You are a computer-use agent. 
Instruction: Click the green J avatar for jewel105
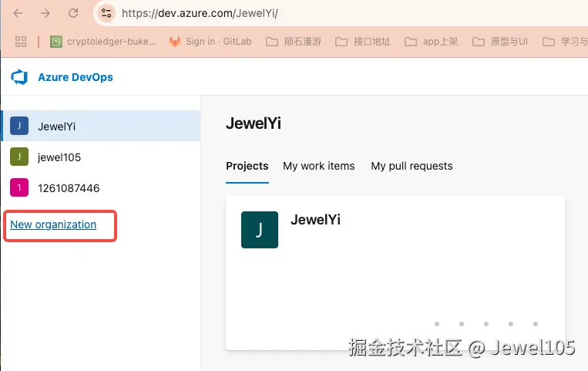(x=19, y=157)
